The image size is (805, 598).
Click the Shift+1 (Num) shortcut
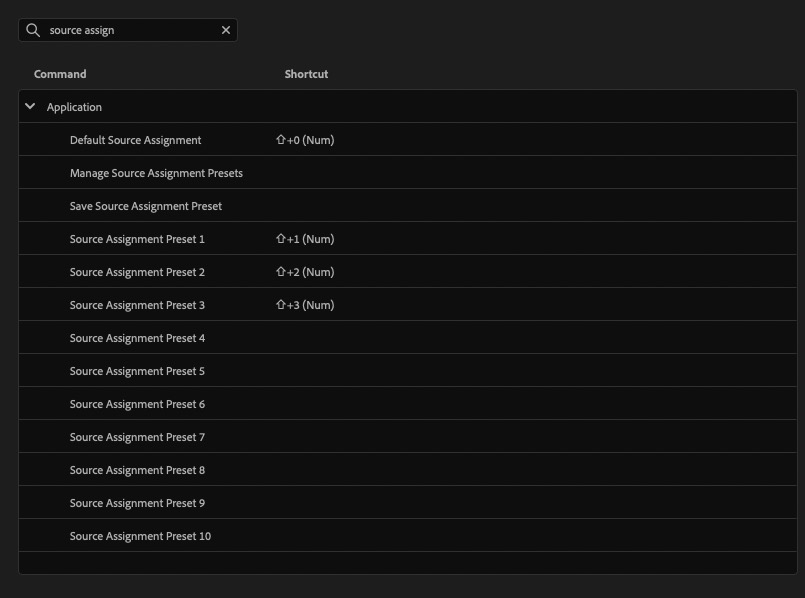[x=305, y=239]
